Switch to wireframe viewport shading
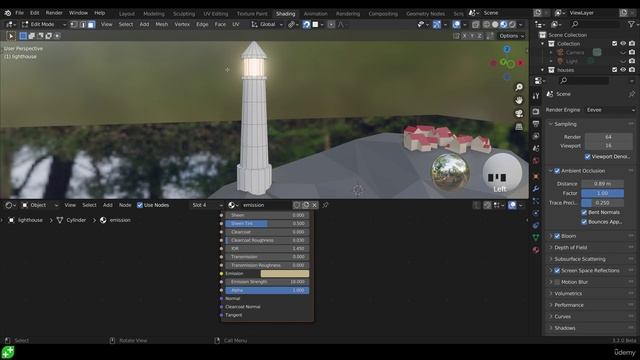This screenshot has height=360, width=640. click(x=487, y=24)
